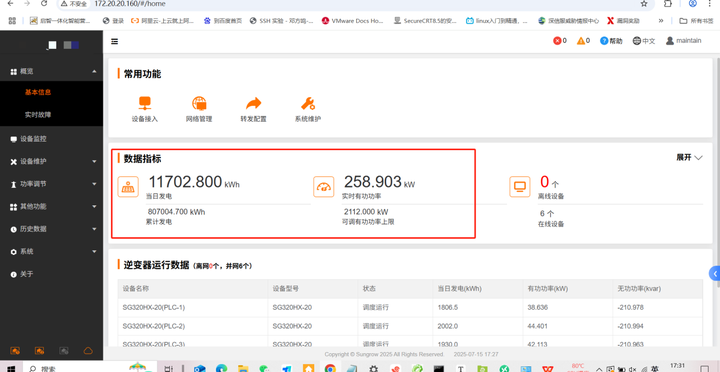Image resolution: width=720 pixels, height=372 pixels.
Task: Click the 离线设备 monitor icon
Action: click(520, 187)
